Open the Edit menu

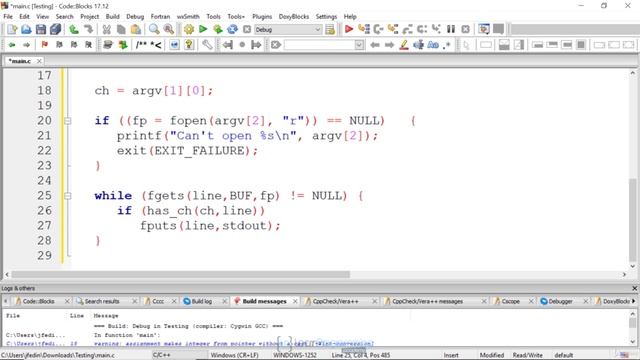coord(24,16)
